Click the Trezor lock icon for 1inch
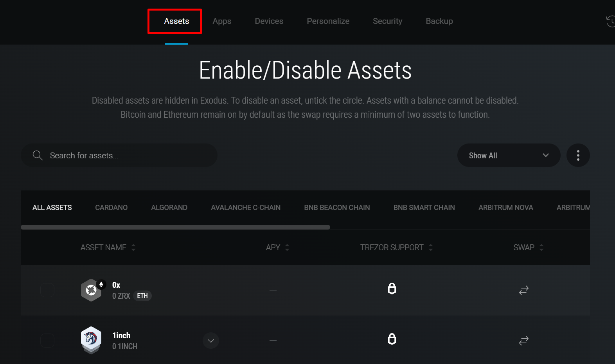This screenshot has height=364, width=615. click(x=392, y=339)
